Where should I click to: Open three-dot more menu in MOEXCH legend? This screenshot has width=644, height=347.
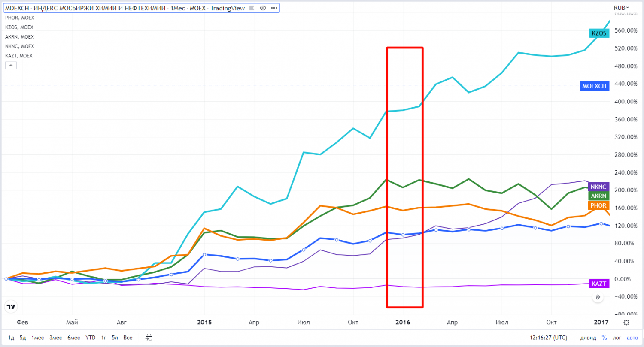pos(273,8)
